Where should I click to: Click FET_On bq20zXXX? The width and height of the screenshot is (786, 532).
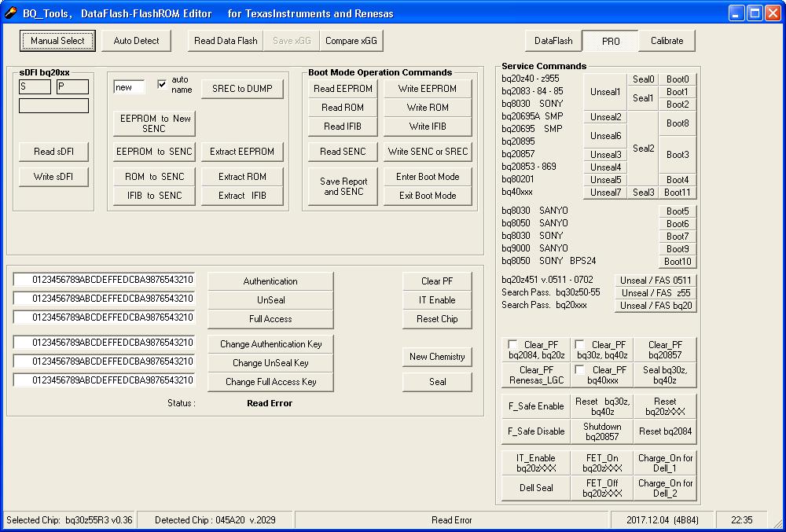(x=602, y=463)
